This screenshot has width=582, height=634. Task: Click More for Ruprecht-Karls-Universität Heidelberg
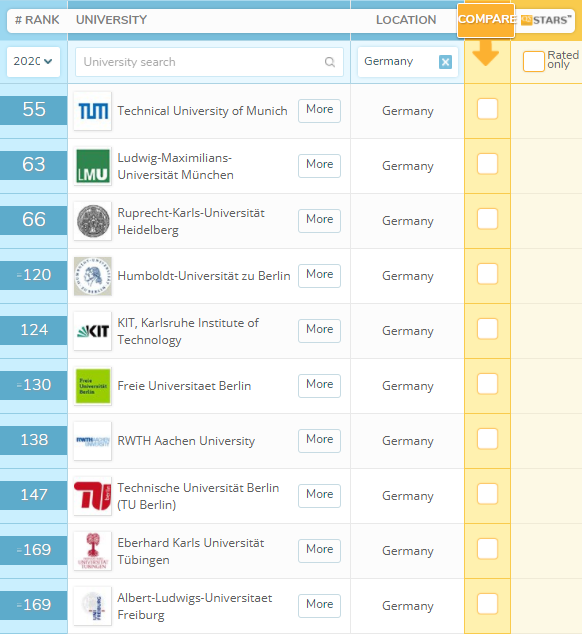(x=320, y=220)
